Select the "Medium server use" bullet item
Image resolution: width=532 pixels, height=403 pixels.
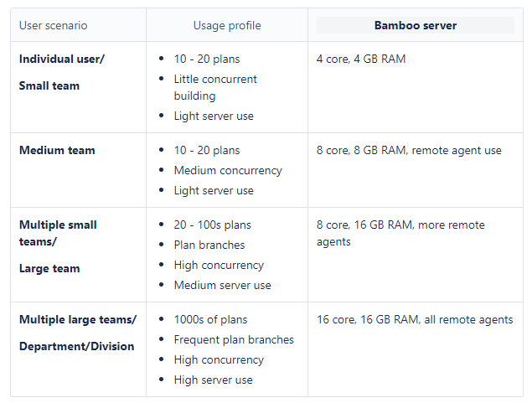[222, 286]
